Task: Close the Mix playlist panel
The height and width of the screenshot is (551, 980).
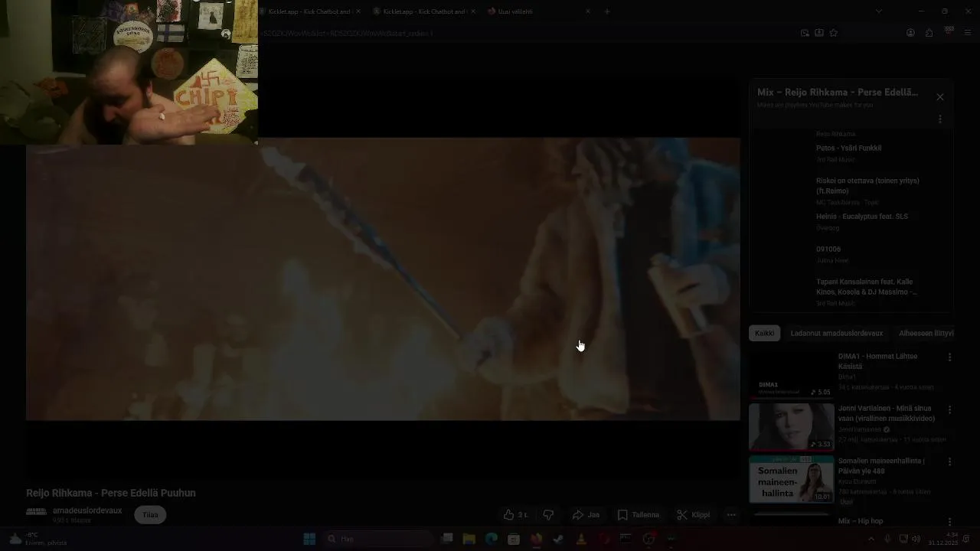Action: click(940, 97)
